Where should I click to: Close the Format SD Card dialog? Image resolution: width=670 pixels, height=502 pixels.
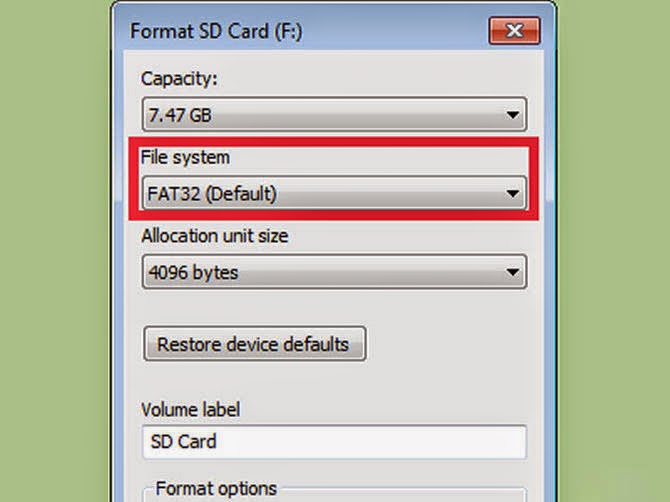click(514, 31)
